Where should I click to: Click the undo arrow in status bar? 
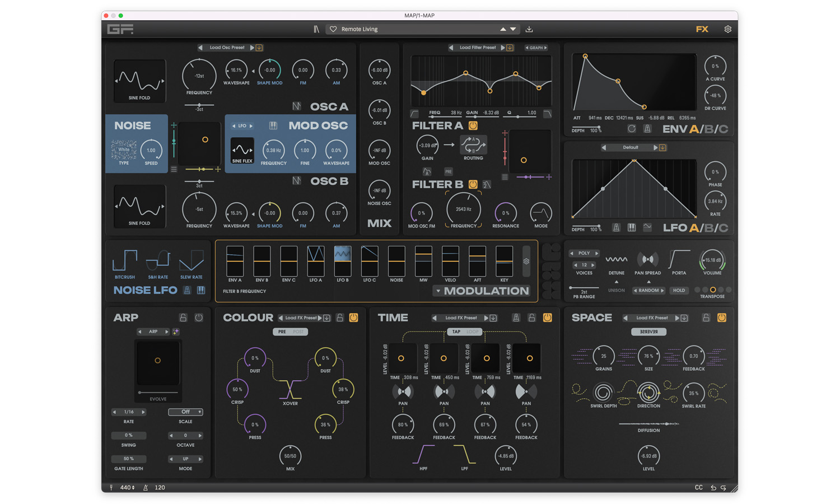(713, 488)
